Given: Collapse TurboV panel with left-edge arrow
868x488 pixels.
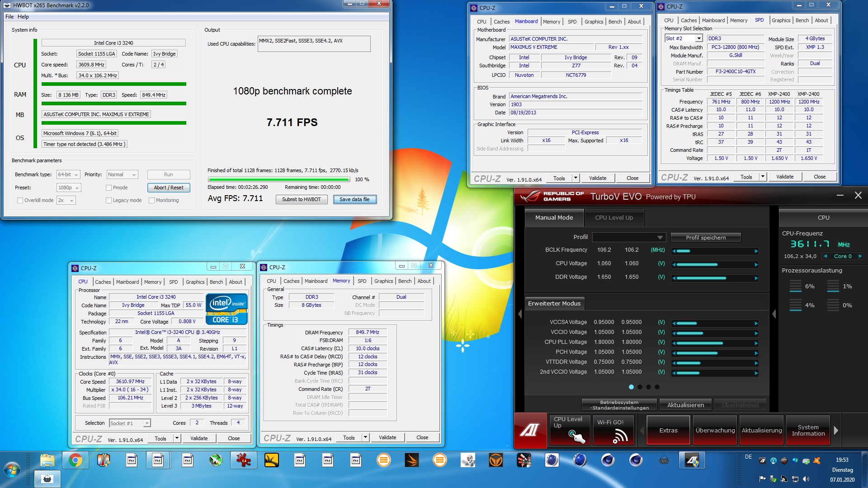Looking at the screenshot, I should coord(520,314).
